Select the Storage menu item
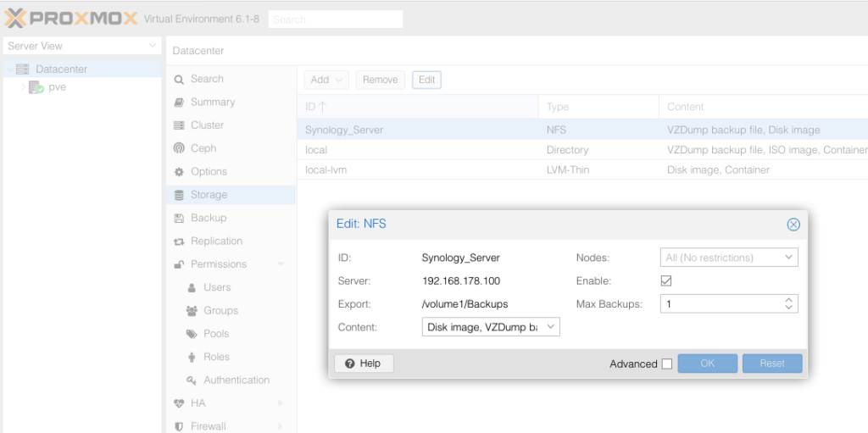The height and width of the screenshot is (433, 868). (231, 195)
